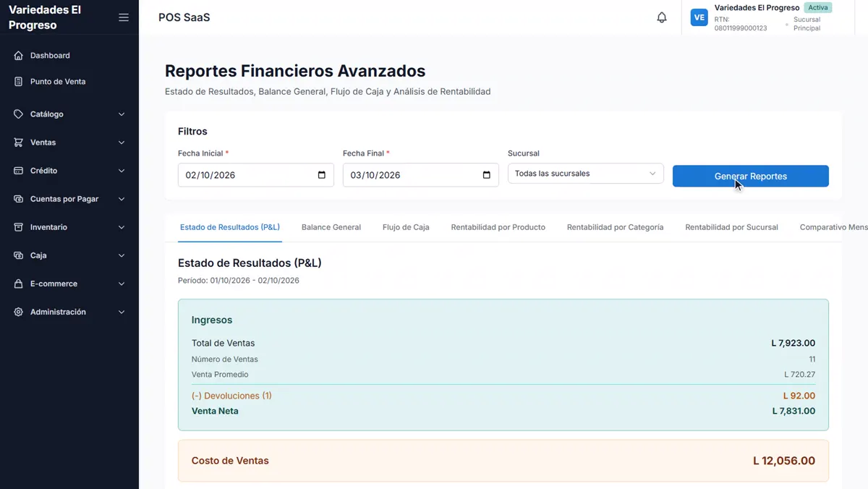Click the Catálogo tag icon
Screen dimensions: 868x489
click(19, 114)
